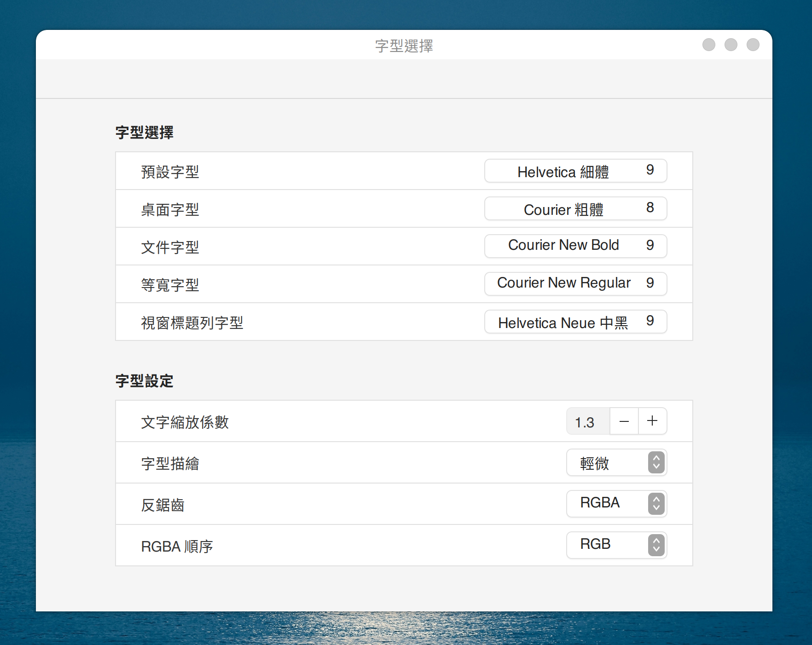The height and width of the screenshot is (645, 812).
Task: Select the 等寬字型 row label
Action: (170, 285)
